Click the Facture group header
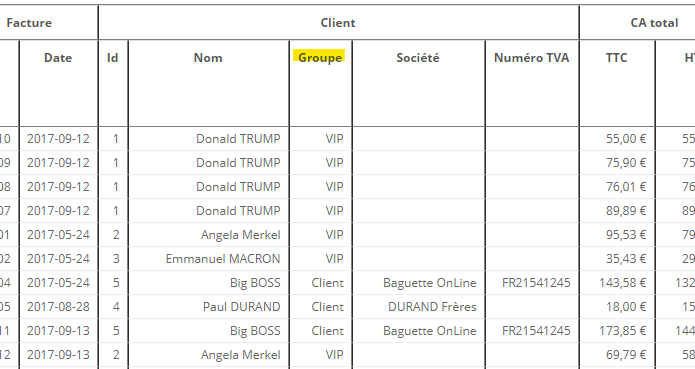Viewport: 695px width, 369px height. (x=29, y=23)
